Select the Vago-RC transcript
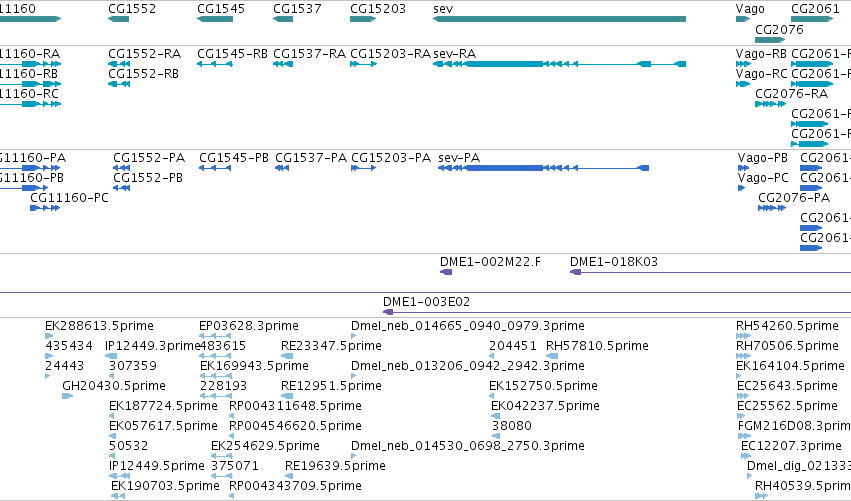 coord(742,84)
